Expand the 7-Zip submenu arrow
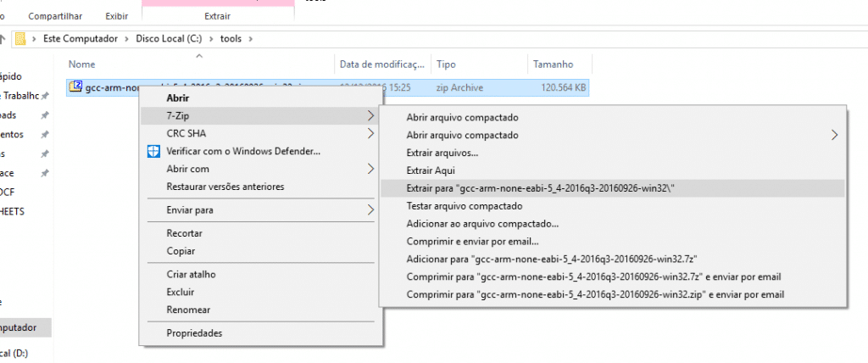 [x=370, y=115]
